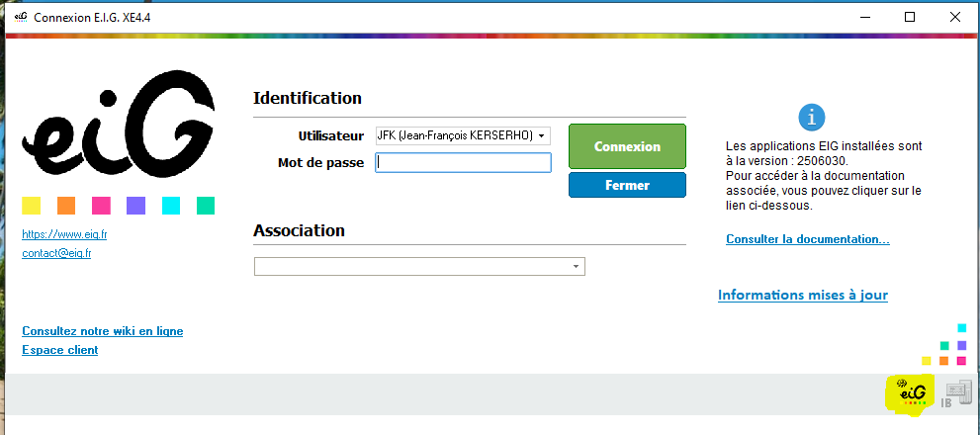Screen dimensions: 980x435
Task: Click the blue Fermer button
Action: pos(628,185)
